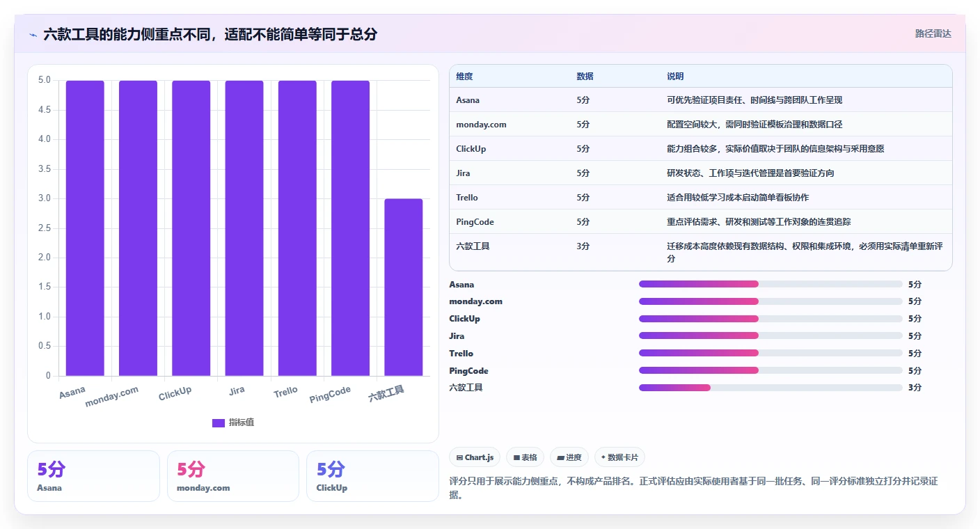Screen dimensions: 980x529
Task: Select the 进度 chip
Action: tap(569, 457)
